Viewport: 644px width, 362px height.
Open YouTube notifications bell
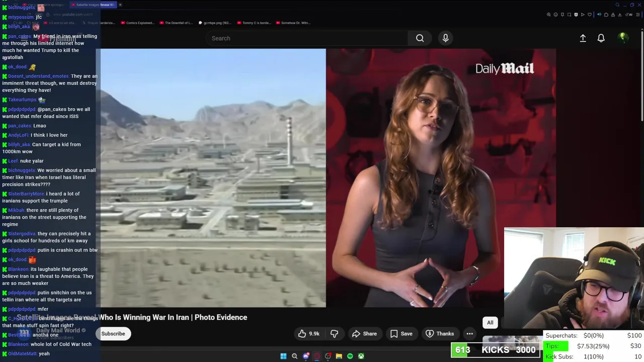tap(601, 38)
